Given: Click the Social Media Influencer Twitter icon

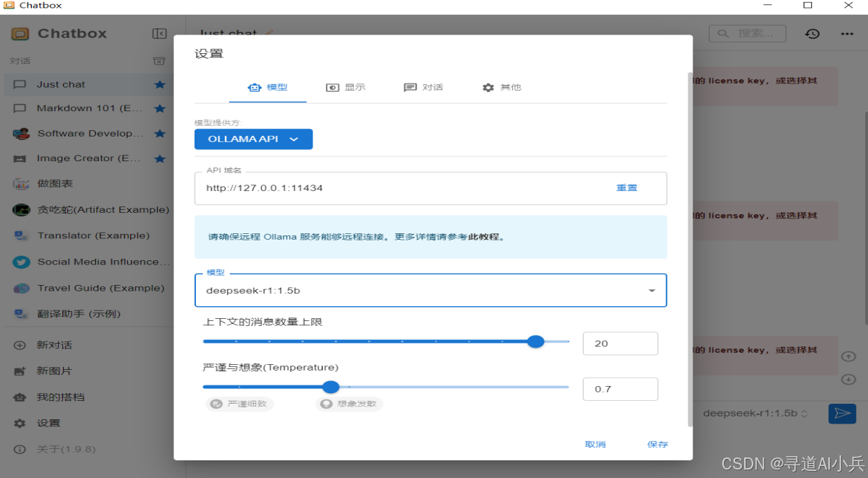Looking at the screenshot, I should [21, 262].
